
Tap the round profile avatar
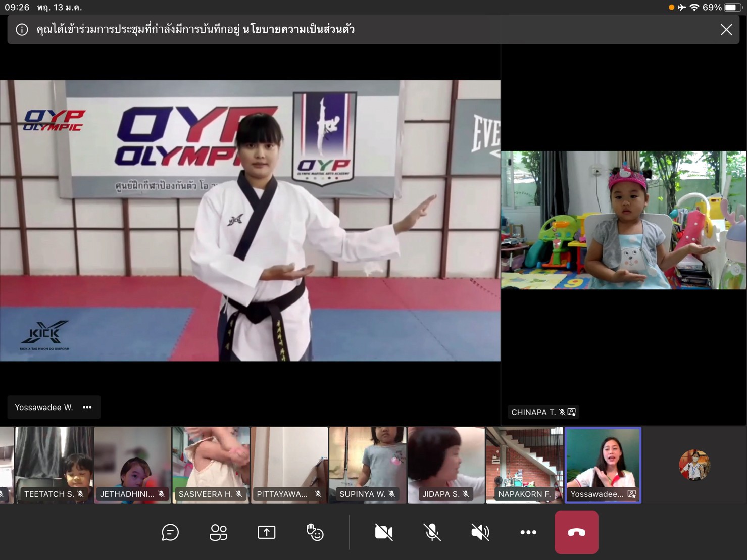[694, 465]
